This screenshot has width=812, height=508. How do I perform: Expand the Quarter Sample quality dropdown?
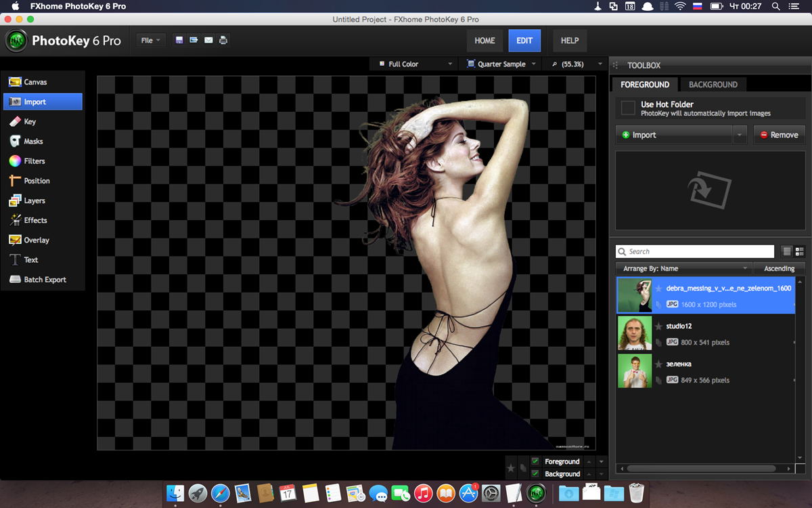point(501,64)
